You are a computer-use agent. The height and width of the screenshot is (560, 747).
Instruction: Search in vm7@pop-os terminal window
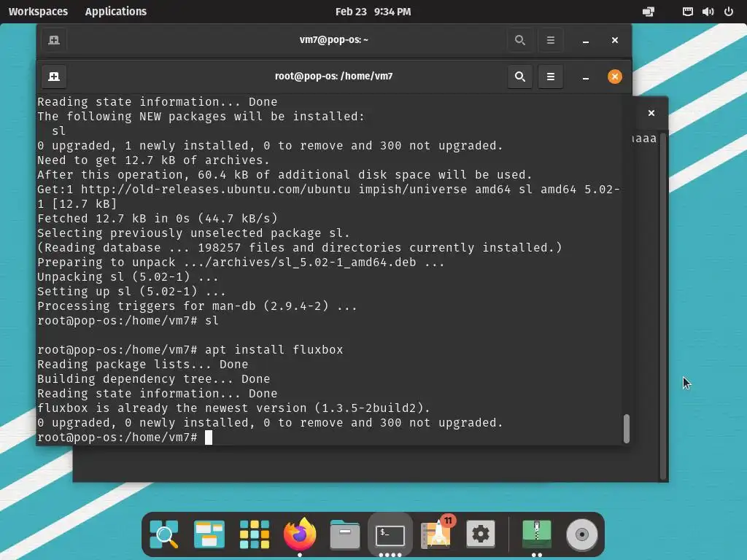point(519,40)
